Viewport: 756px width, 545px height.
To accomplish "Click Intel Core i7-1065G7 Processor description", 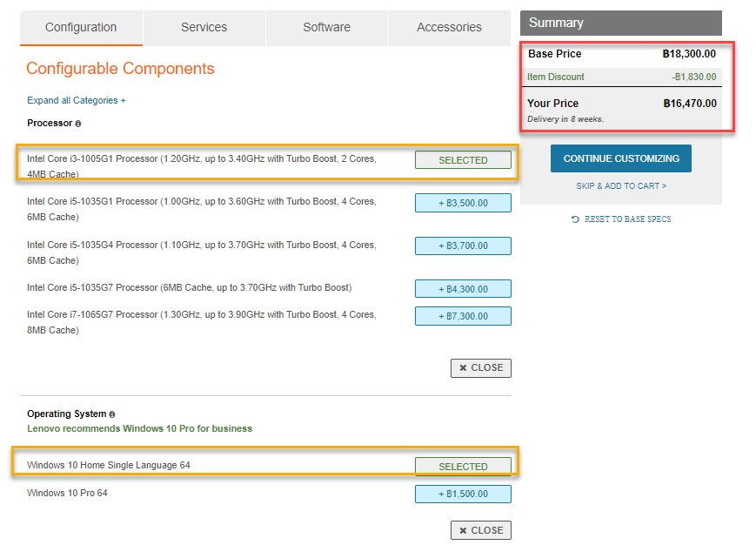I will 202,322.
